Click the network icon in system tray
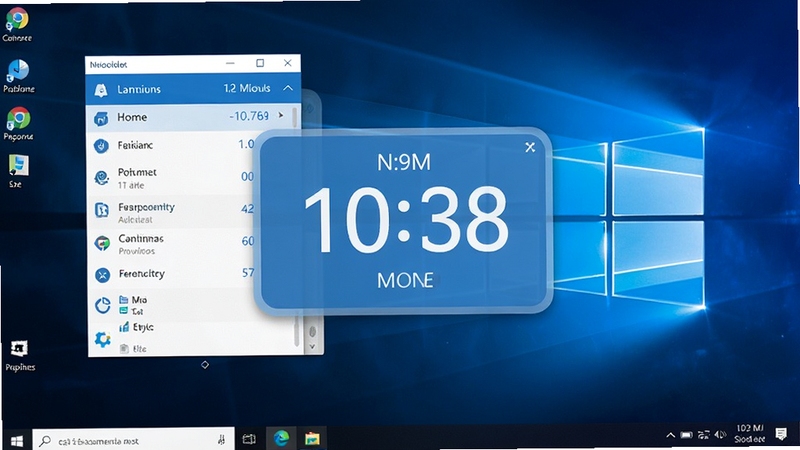The image size is (800, 450). [704, 435]
